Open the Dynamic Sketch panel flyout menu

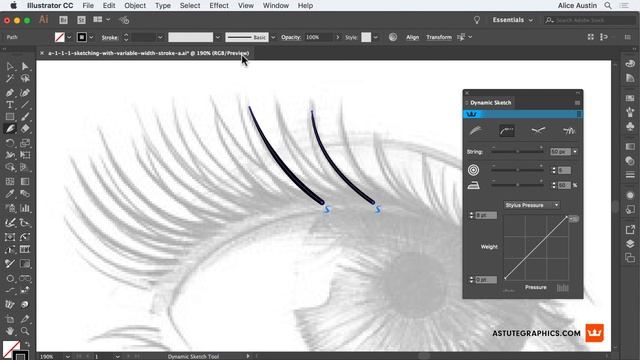point(577,103)
